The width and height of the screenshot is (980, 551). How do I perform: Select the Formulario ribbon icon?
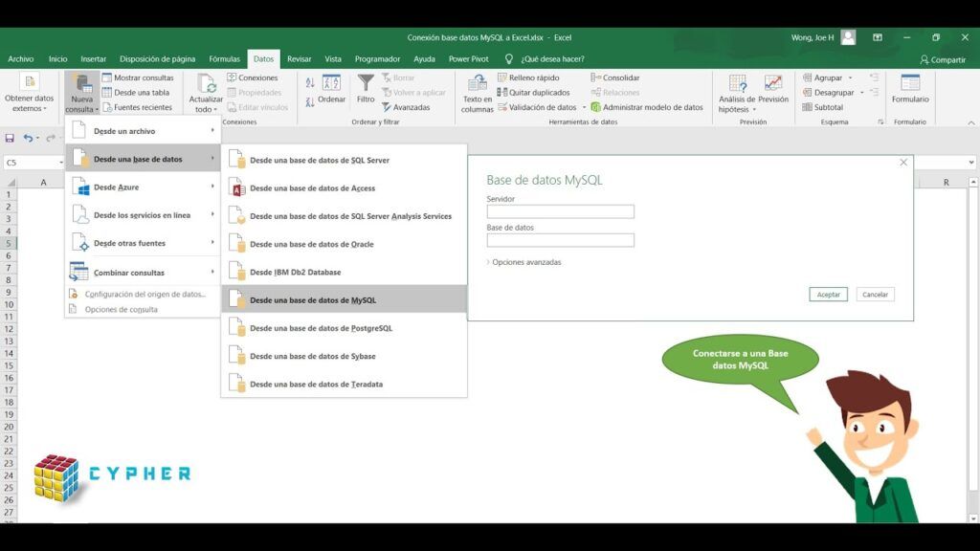910,82
